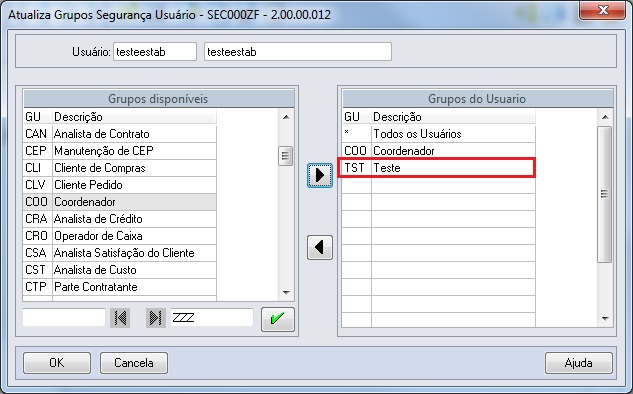Select Coordenador in available groups list

(x=120, y=202)
